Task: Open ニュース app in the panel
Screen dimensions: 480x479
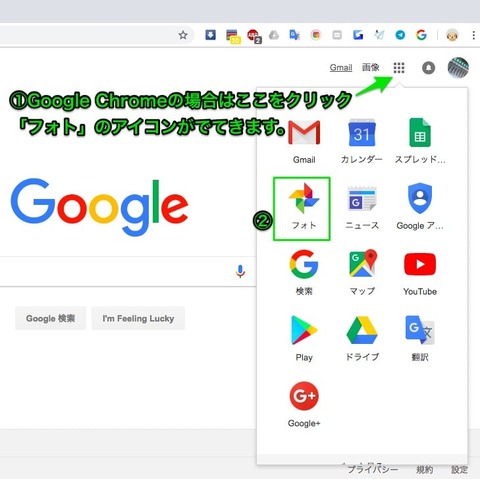Action: pyautogui.click(x=362, y=207)
